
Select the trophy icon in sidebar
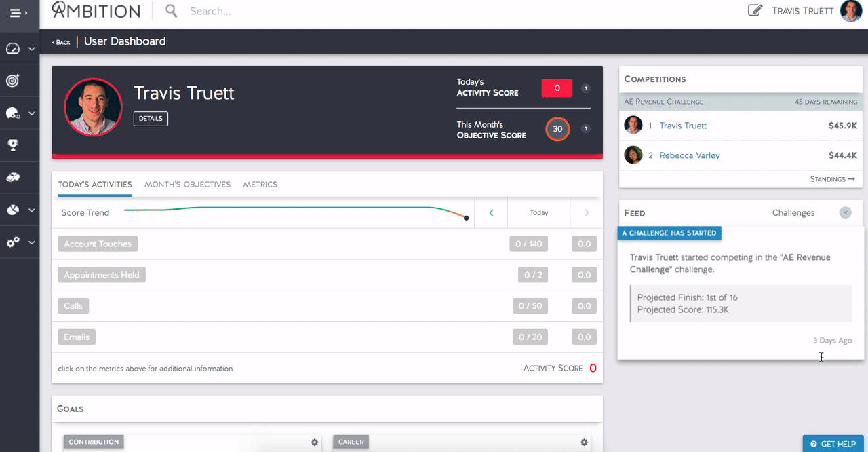click(x=13, y=145)
